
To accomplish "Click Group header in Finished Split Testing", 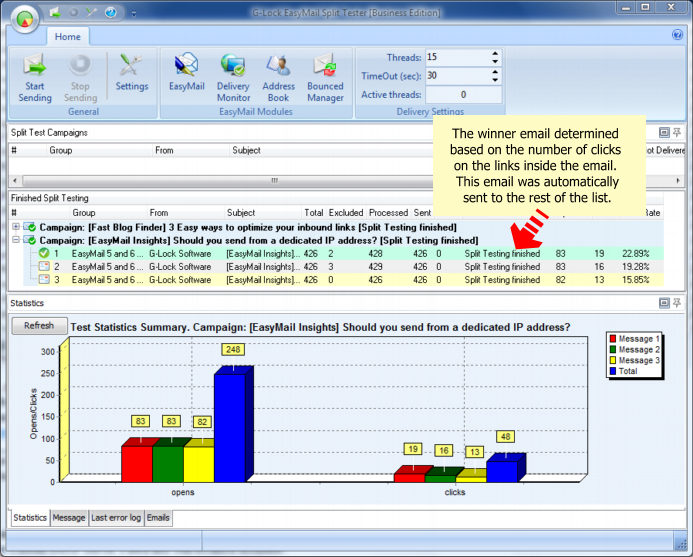I will tap(84, 213).
